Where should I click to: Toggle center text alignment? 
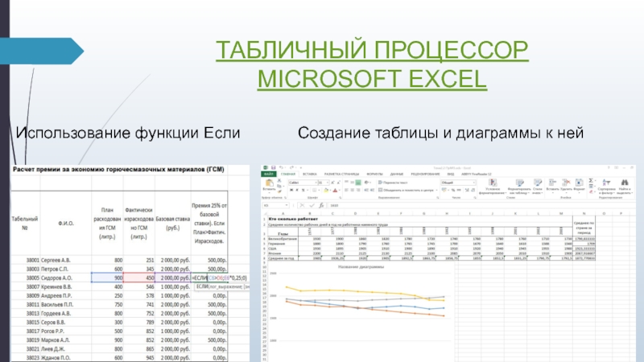tap(353, 190)
